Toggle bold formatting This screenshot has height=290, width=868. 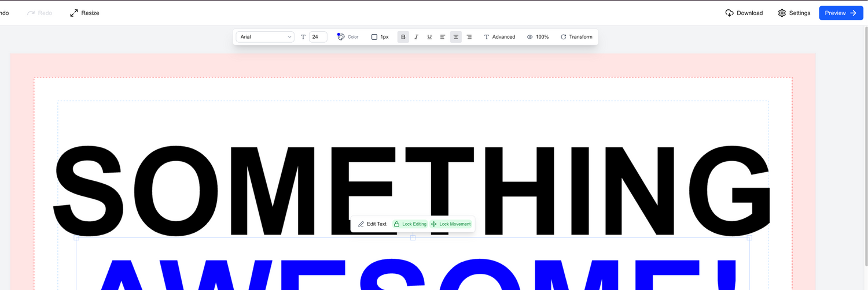pos(403,37)
